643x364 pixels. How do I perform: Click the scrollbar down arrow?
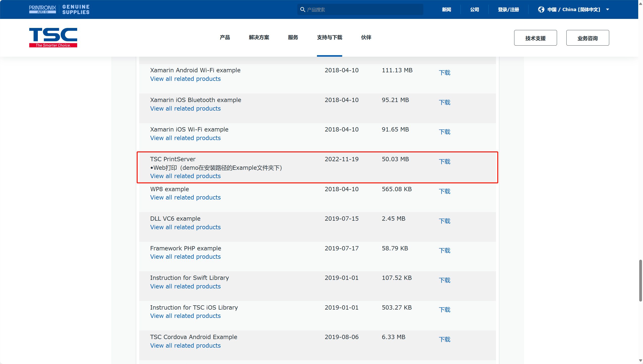pos(640,361)
